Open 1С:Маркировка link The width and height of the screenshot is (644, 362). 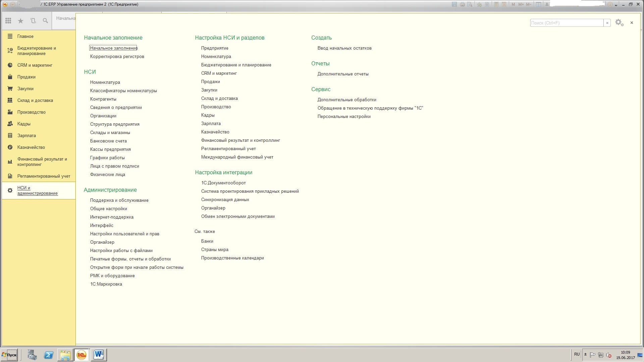106,284
